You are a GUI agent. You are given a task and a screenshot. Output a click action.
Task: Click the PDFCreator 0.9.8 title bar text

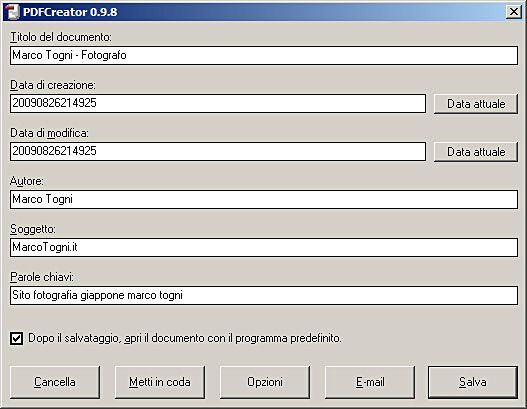coord(70,12)
